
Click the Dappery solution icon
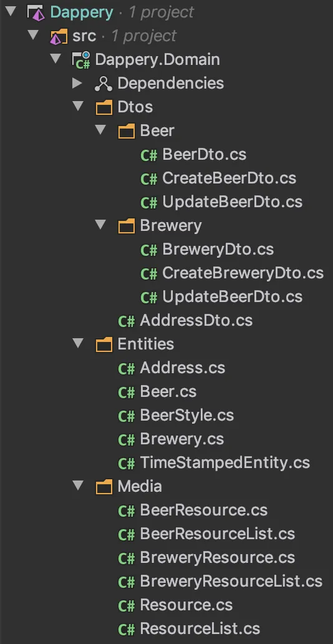pyautogui.click(x=36, y=13)
